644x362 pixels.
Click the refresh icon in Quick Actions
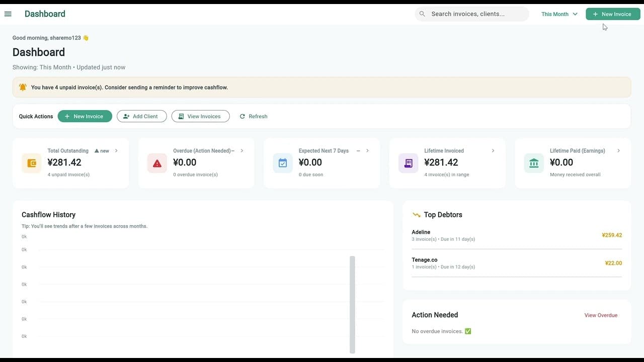tap(243, 116)
